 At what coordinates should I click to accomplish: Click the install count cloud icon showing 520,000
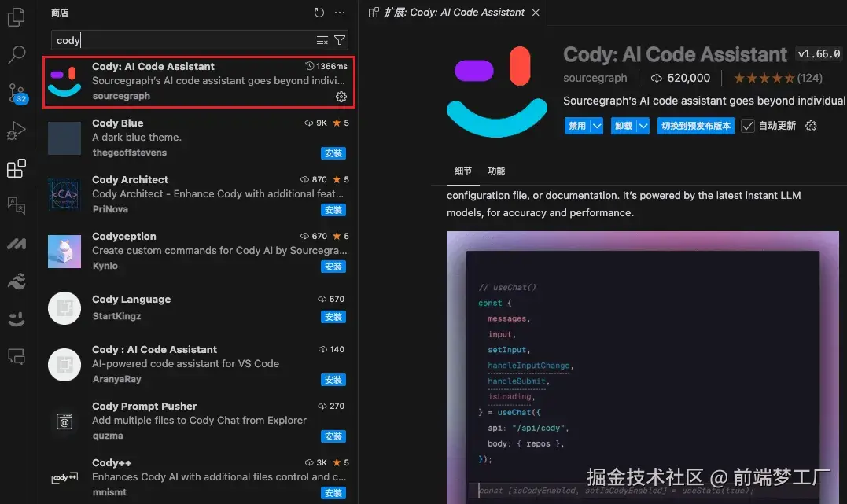point(657,79)
